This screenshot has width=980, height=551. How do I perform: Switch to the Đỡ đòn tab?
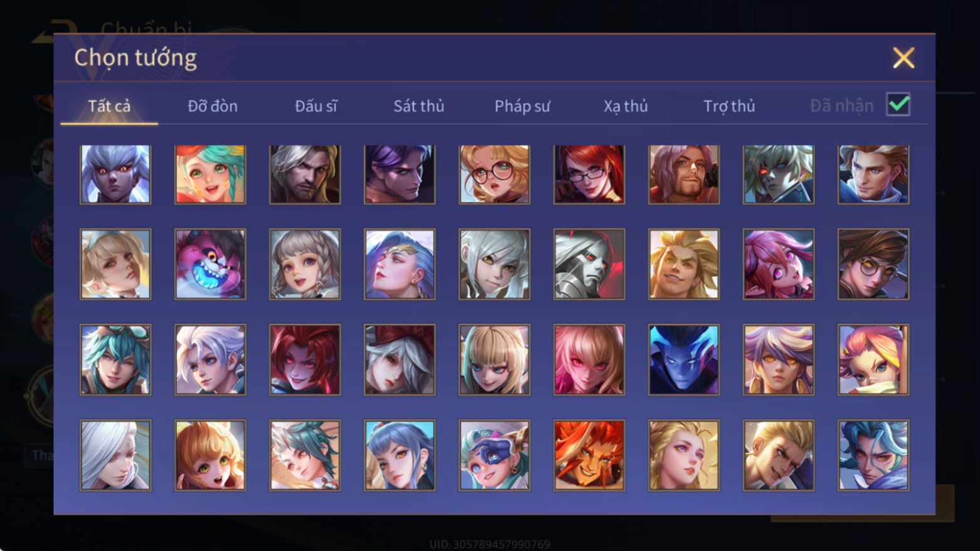point(213,106)
